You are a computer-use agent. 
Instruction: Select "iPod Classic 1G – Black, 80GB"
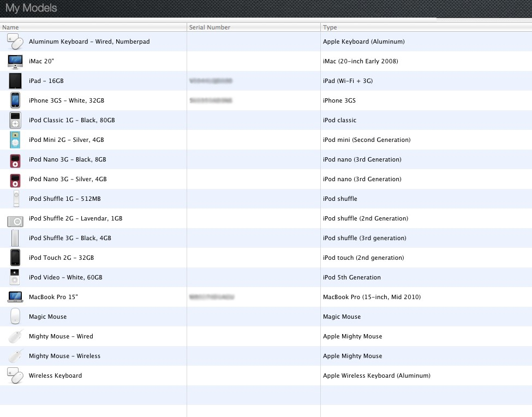tap(72, 120)
